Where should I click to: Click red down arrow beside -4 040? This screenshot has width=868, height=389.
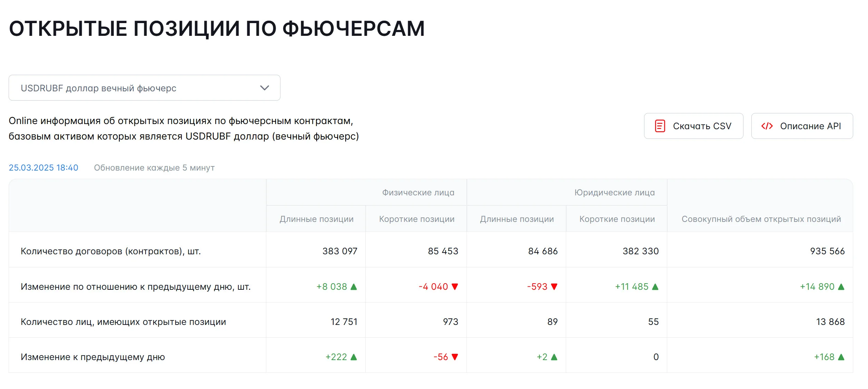coord(455,287)
